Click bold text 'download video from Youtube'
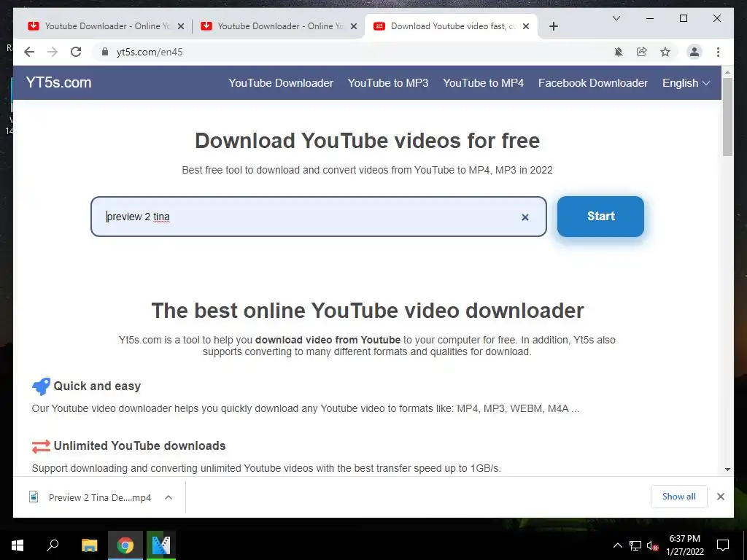 (328, 340)
